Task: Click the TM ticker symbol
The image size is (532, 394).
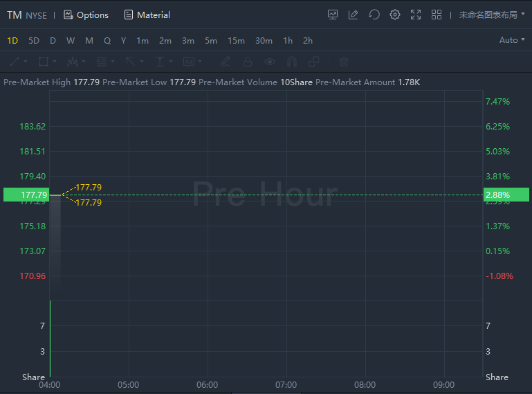Action: [15, 15]
